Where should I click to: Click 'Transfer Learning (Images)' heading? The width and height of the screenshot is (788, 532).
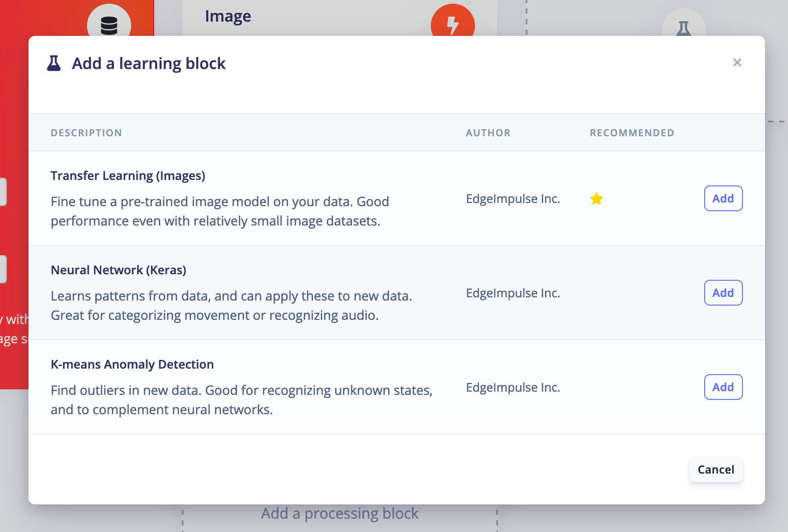point(128,175)
